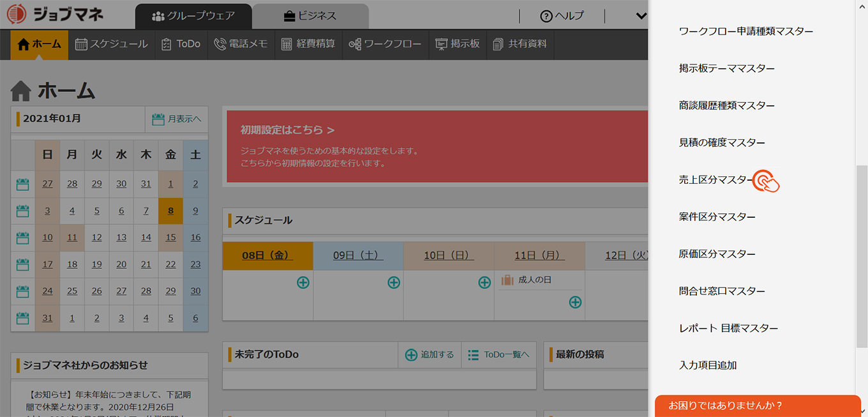Open the ホーム tab in the navigation bar
Screen dimensions: 868x417
coord(40,44)
